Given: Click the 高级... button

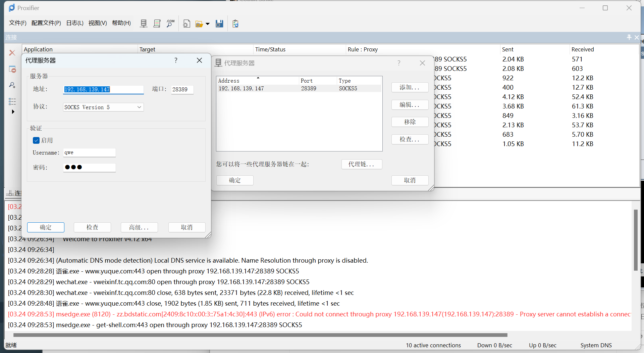Looking at the screenshot, I should [x=139, y=227].
